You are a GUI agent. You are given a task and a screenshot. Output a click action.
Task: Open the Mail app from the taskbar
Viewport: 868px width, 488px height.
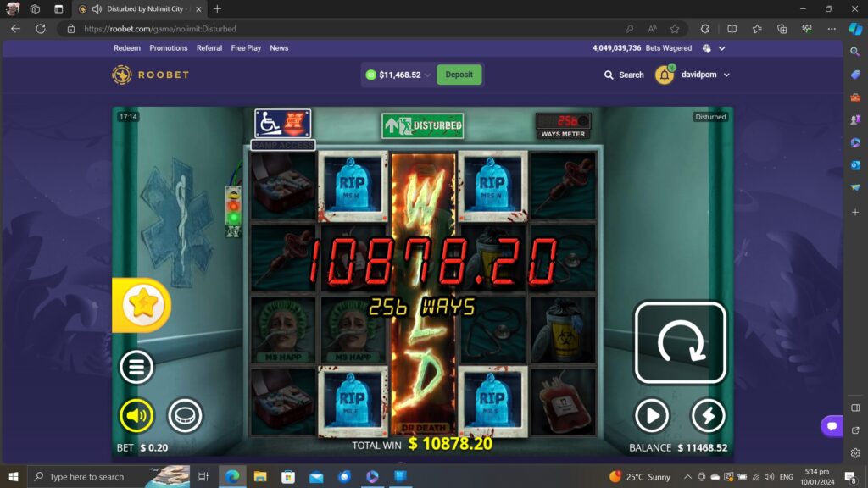(x=316, y=476)
